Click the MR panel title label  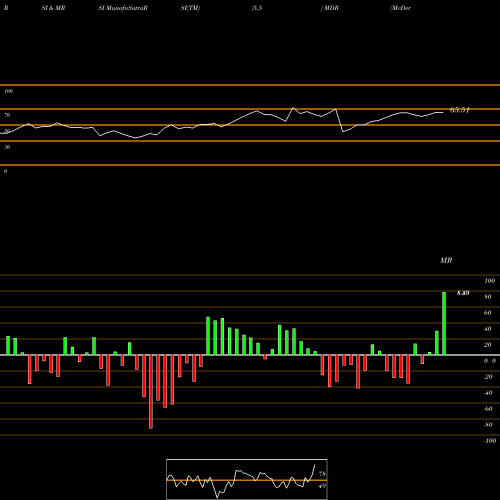pyautogui.click(x=446, y=260)
